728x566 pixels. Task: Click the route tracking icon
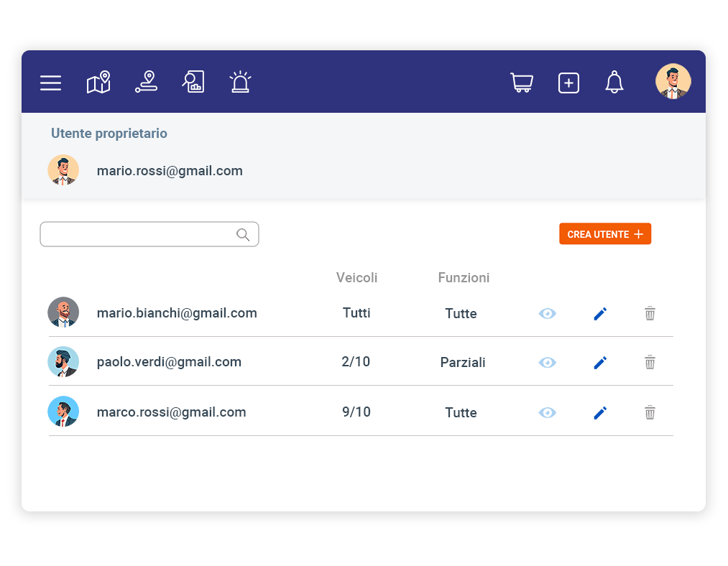point(146,82)
